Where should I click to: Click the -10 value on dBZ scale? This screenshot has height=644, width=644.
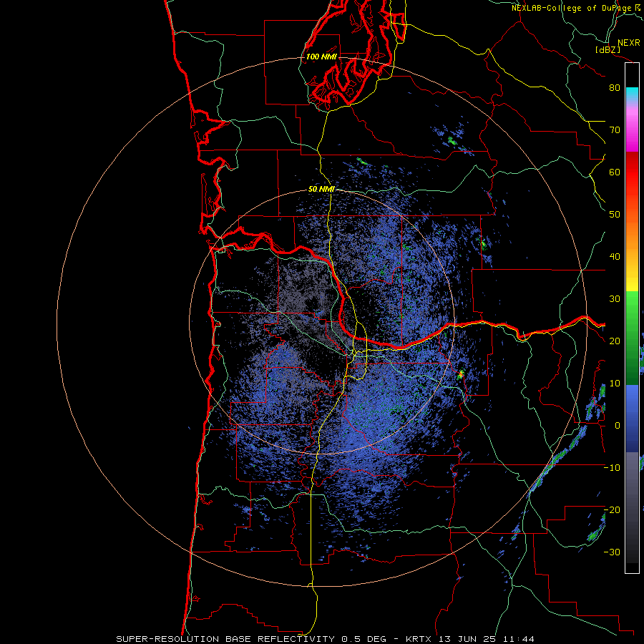(612, 468)
